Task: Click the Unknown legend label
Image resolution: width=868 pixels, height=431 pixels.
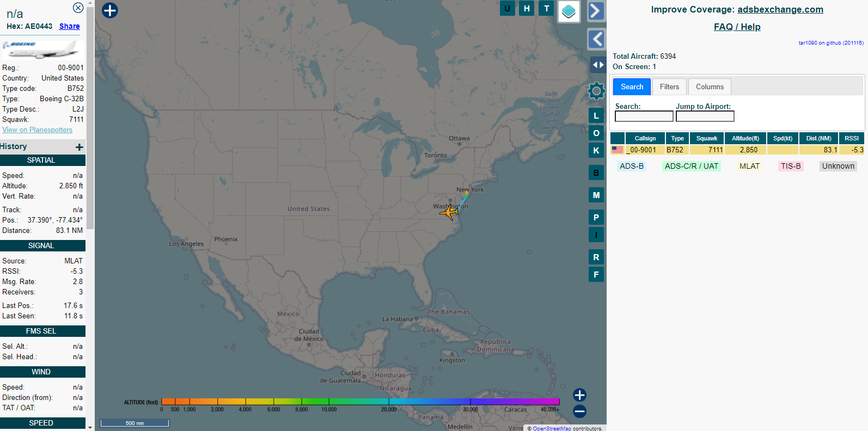Action: (x=838, y=166)
